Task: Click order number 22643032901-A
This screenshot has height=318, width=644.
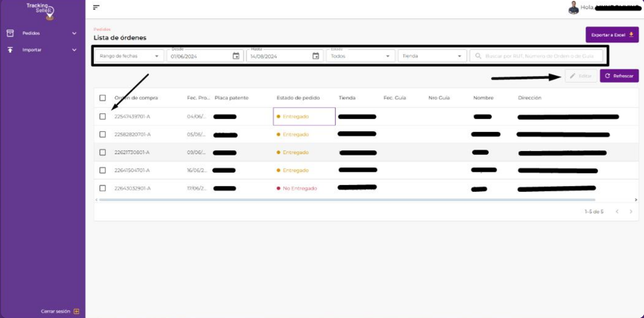Action: pyautogui.click(x=132, y=188)
